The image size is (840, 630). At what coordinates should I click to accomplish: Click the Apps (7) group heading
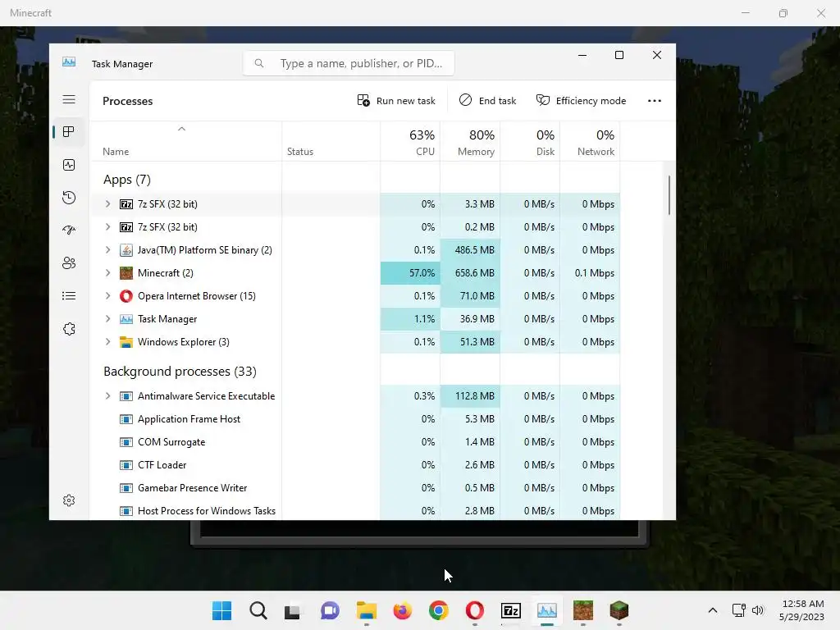tap(127, 180)
